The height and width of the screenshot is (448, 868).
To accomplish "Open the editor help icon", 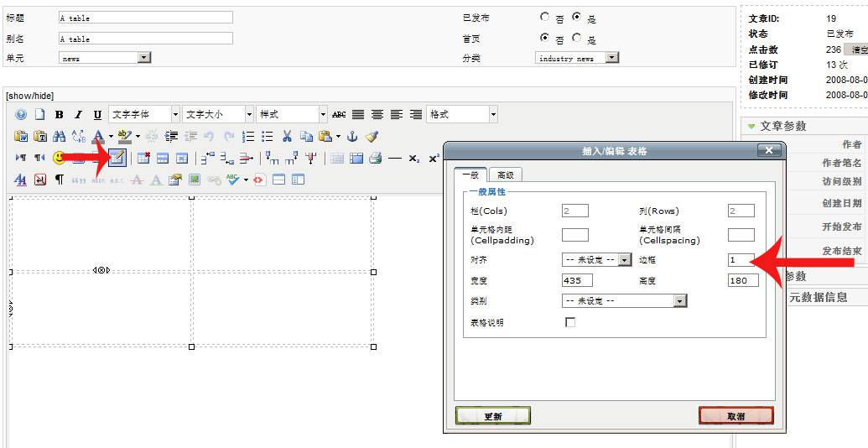I will point(21,115).
